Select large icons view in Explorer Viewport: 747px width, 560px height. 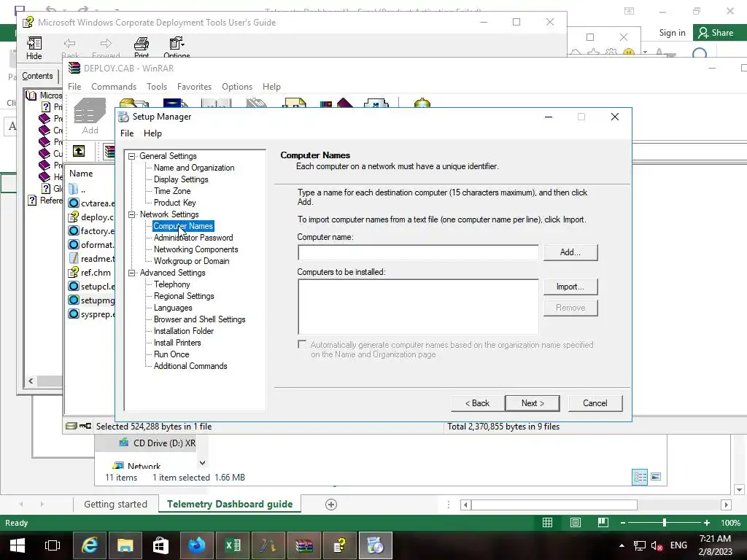click(656, 477)
